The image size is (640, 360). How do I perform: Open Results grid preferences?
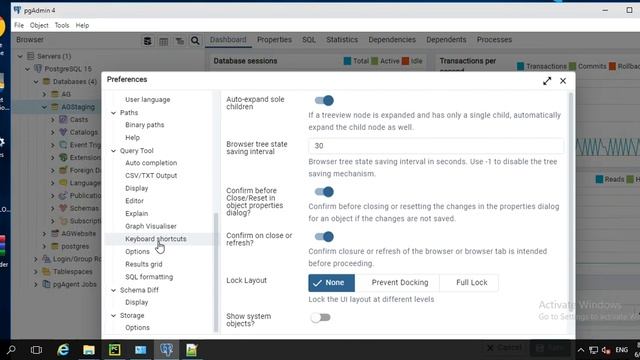(144, 264)
